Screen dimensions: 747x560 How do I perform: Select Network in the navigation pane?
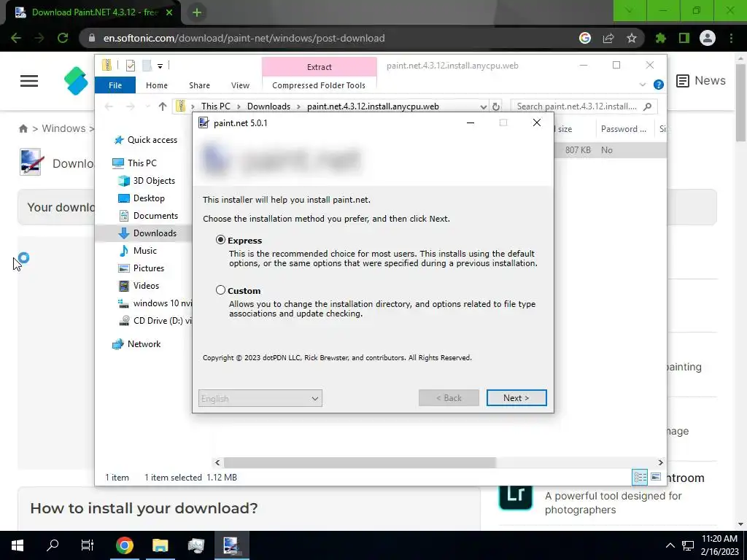[136, 344]
